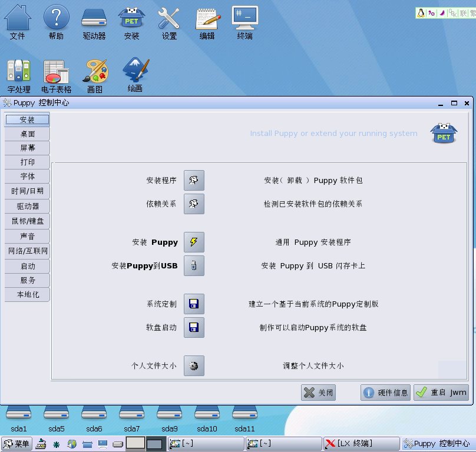Open the sda5 drive icon
The image size is (476, 452).
click(56, 417)
